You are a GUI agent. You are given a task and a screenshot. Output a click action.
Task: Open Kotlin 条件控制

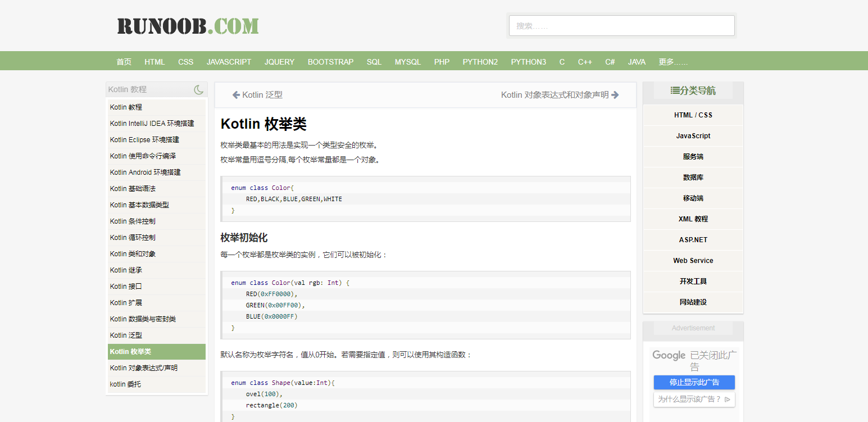tap(157, 221)
